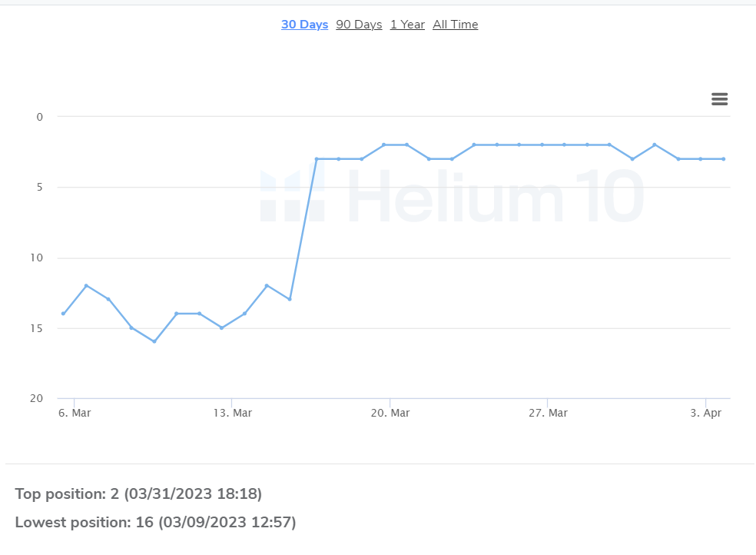756x555 pixels.
Task: Show the 1 Year history
Action: pos(407,24)
